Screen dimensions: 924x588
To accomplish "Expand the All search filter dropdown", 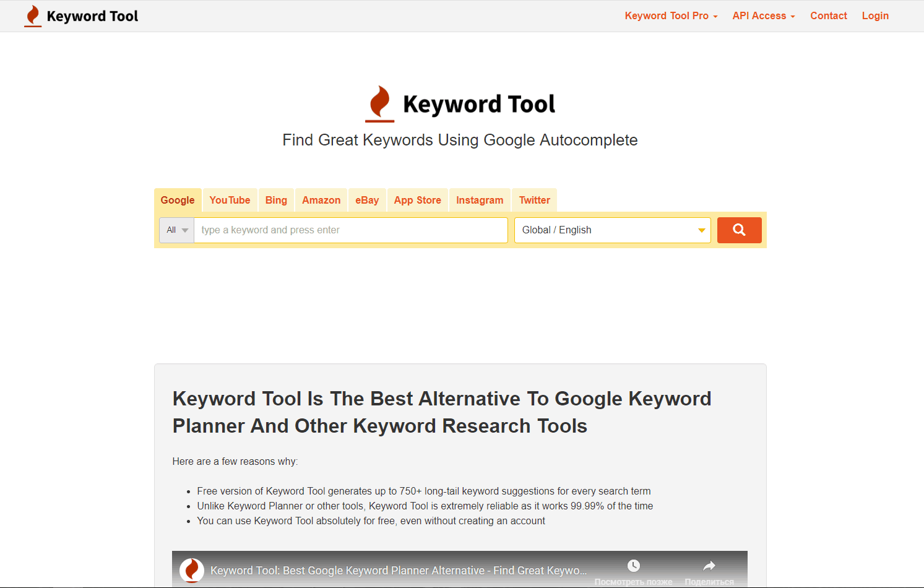I will coord(177,230).
